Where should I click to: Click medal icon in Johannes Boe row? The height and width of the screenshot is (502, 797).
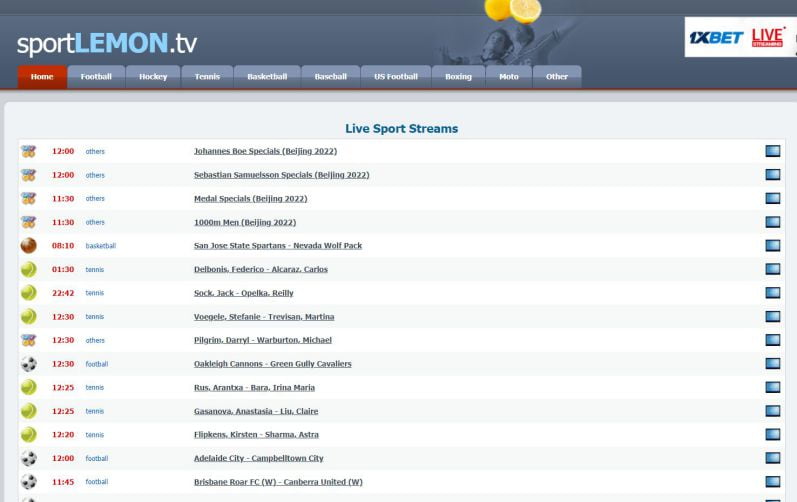(x=28, y=151)
